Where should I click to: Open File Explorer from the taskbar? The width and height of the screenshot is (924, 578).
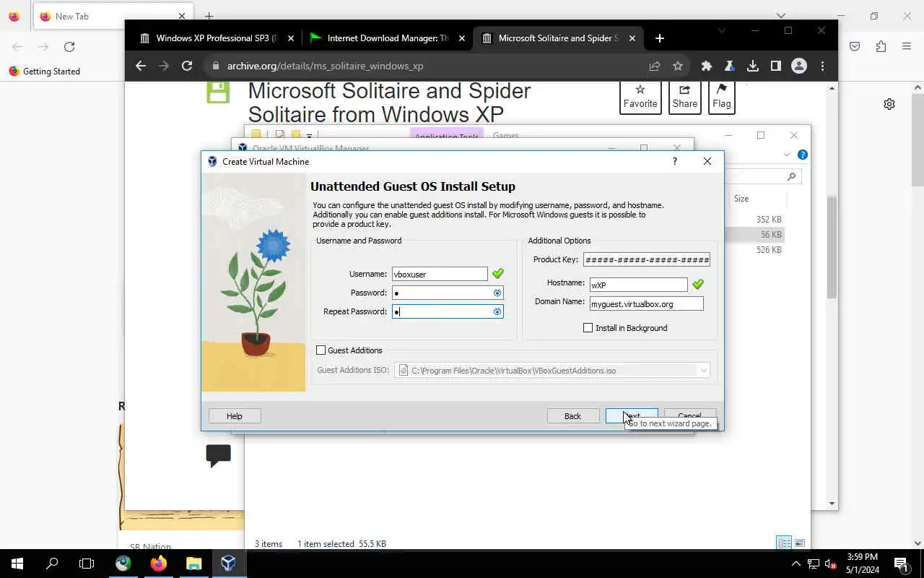193,564
